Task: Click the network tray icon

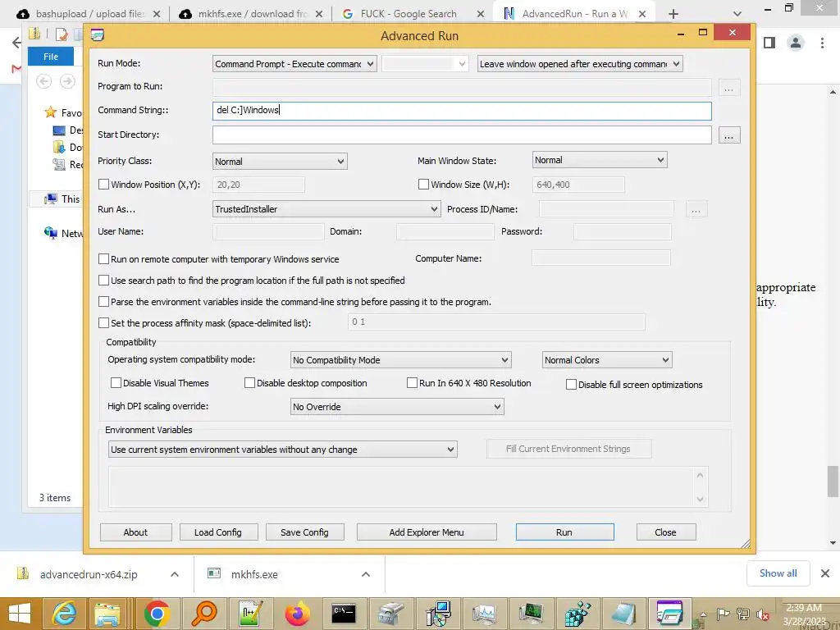Action: click(x=743, y=614)
